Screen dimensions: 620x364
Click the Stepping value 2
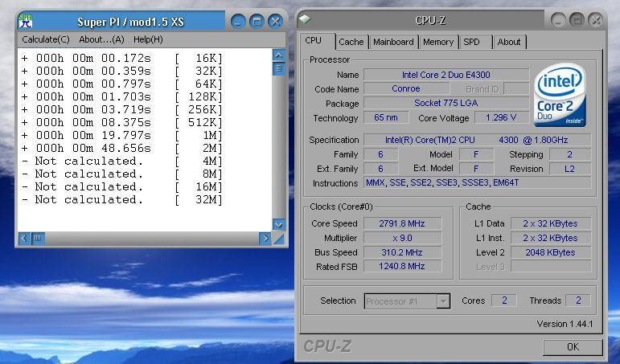pos(570,154)
